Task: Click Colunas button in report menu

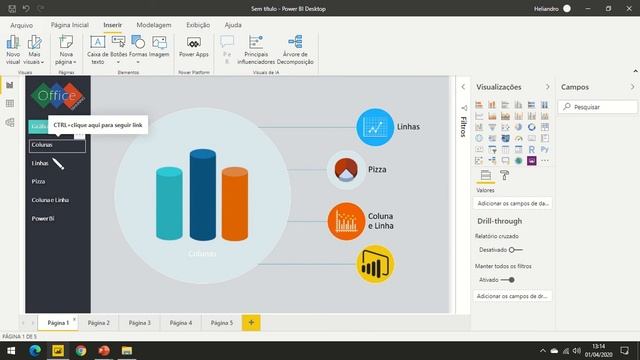Action: (57, 146)
